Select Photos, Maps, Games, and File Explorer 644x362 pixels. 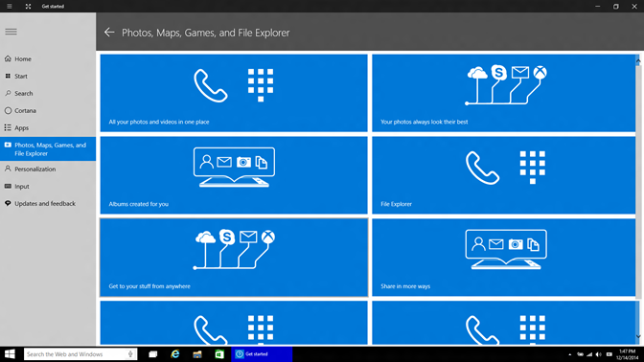click(48, 149)
